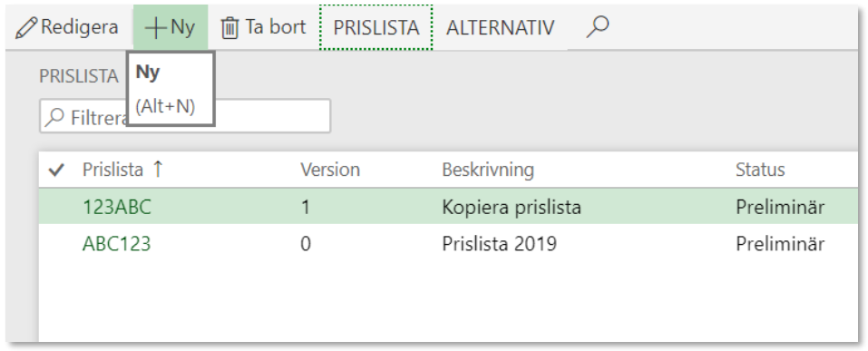Open search via toolbar magnifier icon
The height and width of the screenshot is (351, 868).
tap(598, 26)
